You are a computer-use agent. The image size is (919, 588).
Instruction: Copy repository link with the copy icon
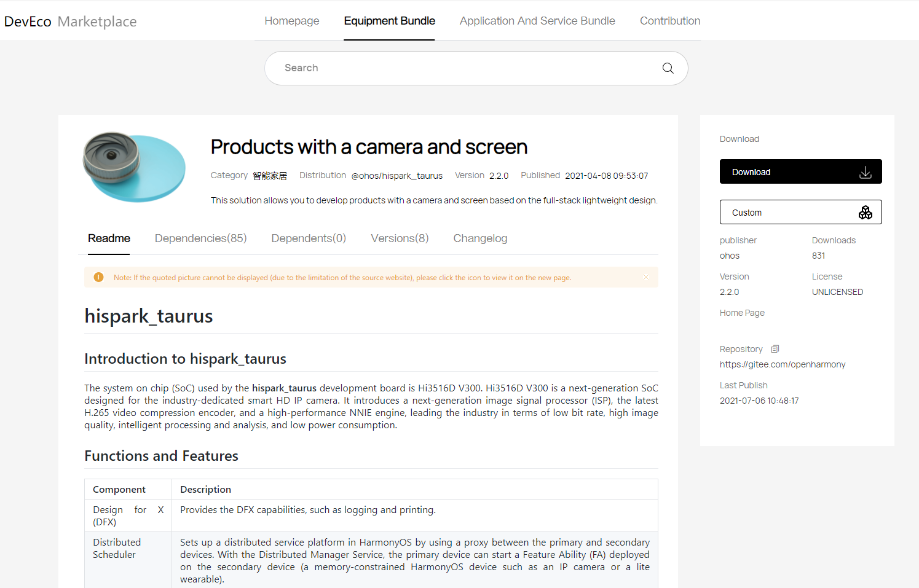click(775, 349)
